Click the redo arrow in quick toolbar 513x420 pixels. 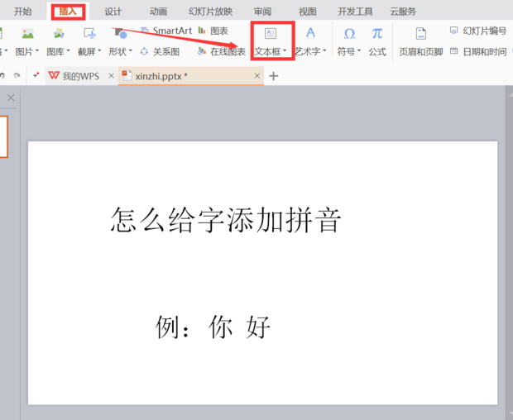point(17,76)
